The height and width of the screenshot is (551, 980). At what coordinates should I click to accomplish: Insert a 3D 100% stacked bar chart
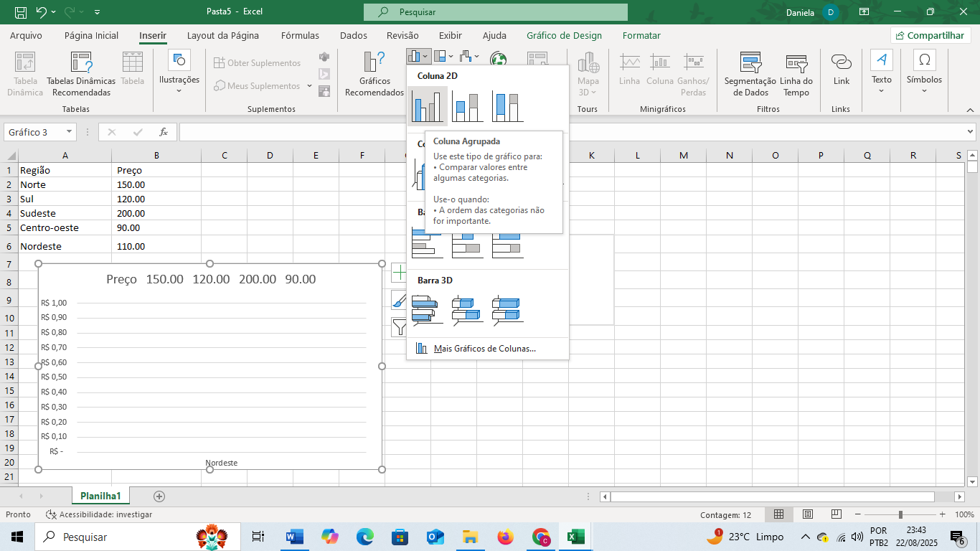(x=508, y=310)
